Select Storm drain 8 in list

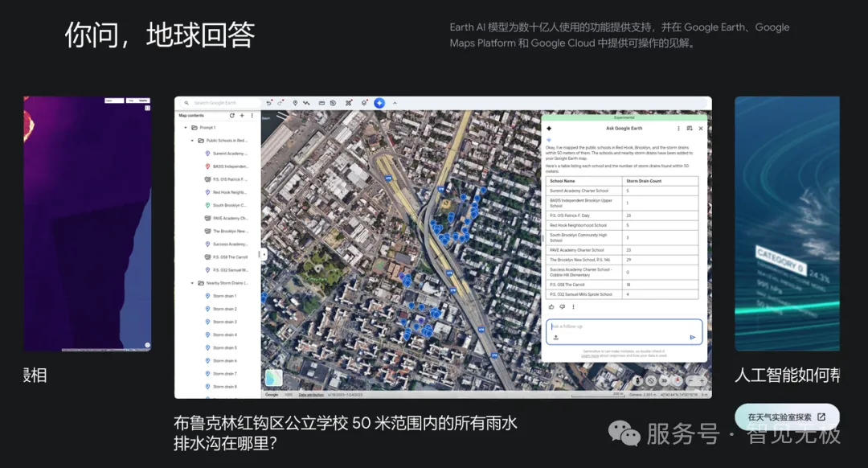click(218, 387)
